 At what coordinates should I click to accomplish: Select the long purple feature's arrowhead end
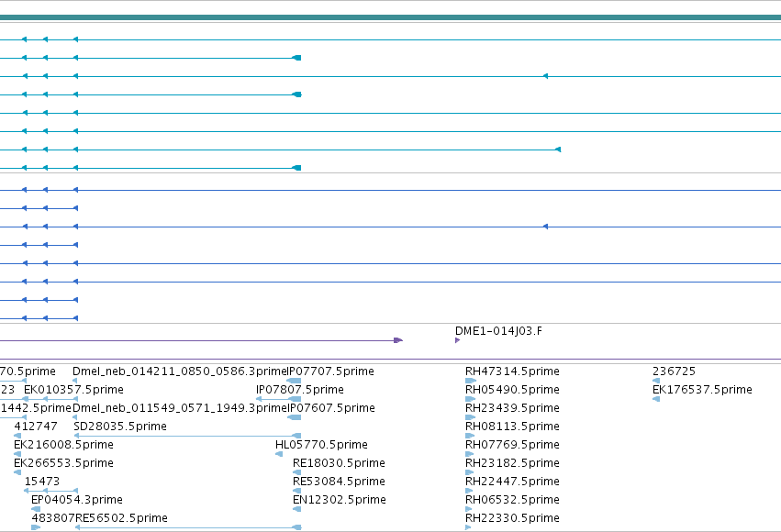398,340
